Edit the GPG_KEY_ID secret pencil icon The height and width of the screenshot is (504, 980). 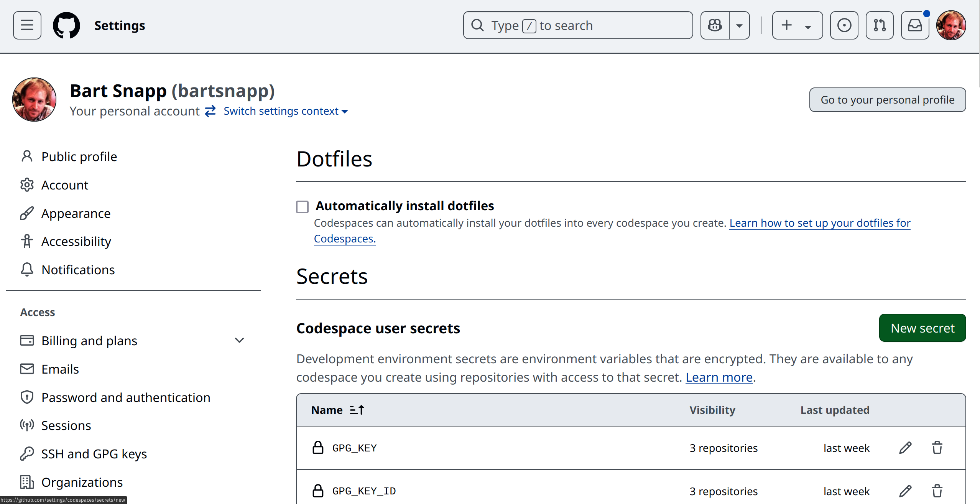(x=905, y=491)
